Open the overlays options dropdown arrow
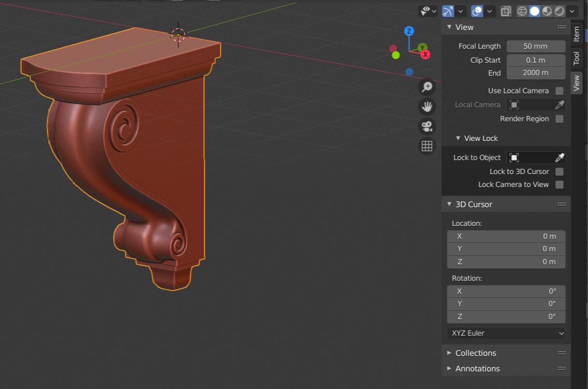The width and height of the screenshot is (588, 389). [489, 11]
